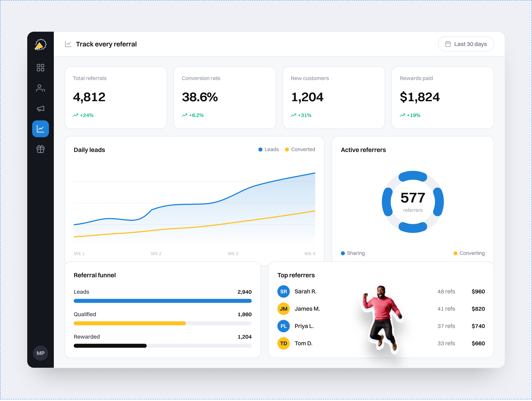
Task: Open the Total referrals card
Action: click(x=116, y=98)
